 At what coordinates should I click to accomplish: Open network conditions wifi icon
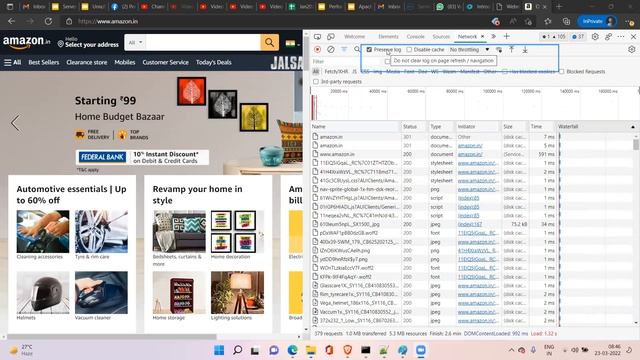point(499,49)
